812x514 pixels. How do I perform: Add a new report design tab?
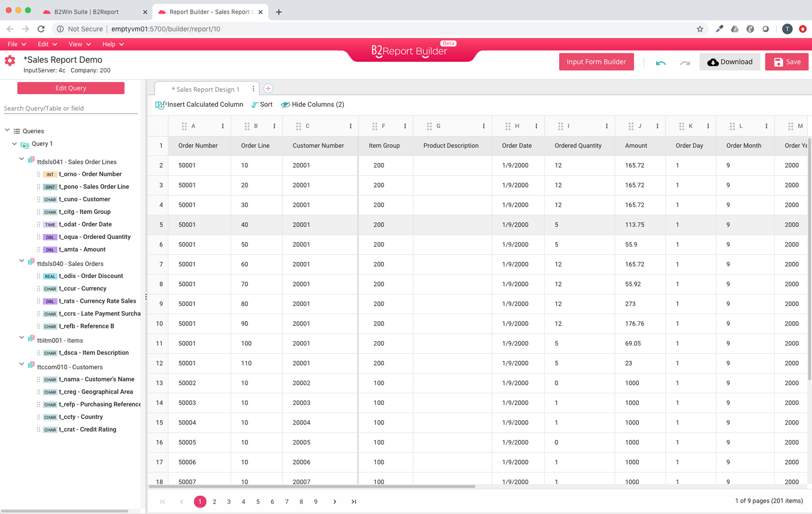click(268, 89)
